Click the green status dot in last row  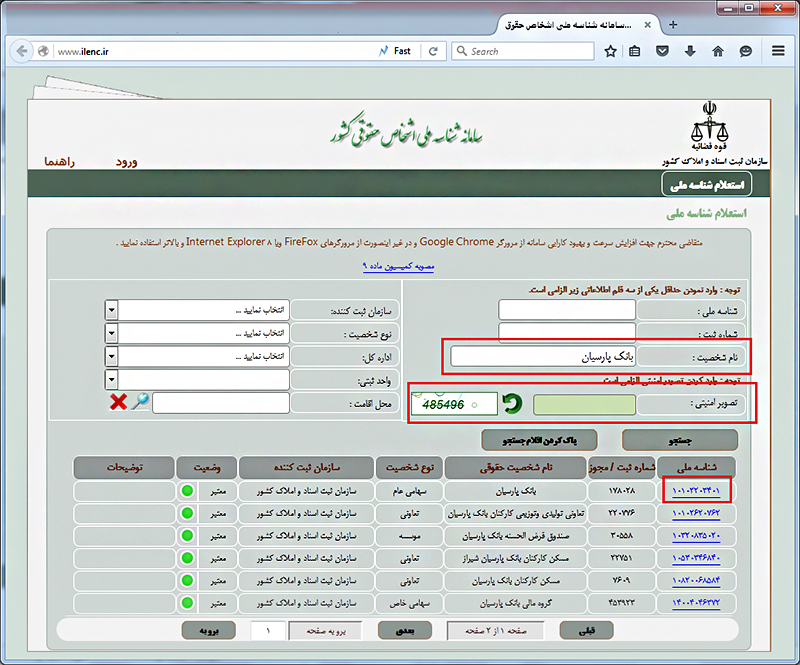pos(187,603)
